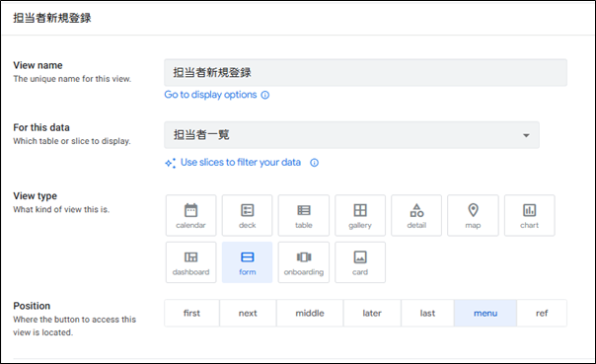Click the dropdown arrow beside 担当者一覧
The width and height of the screenshot is (596, 364).
click(526, 135)
